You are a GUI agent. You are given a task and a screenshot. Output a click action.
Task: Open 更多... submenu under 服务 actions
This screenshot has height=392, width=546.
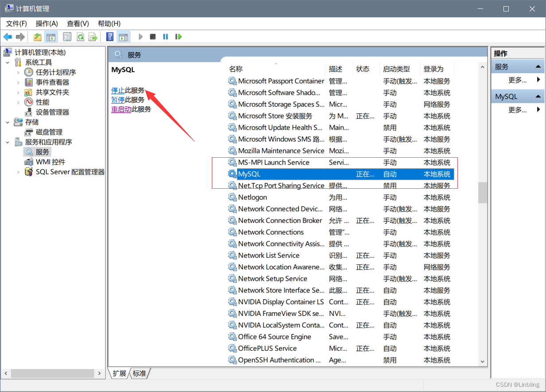[x=518, y=80]
